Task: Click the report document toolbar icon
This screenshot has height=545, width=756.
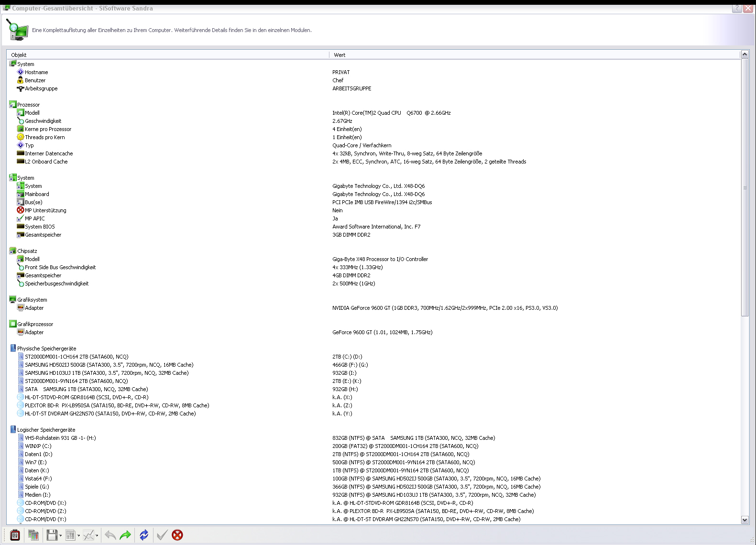Action: [70, 535]
